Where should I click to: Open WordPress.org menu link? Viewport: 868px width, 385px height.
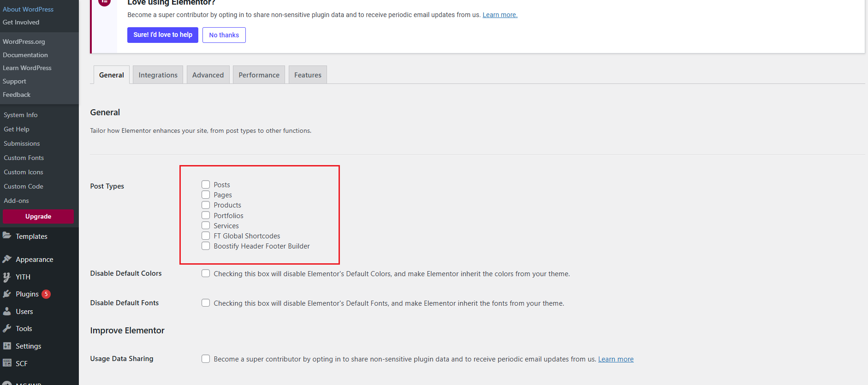[24, 41]
